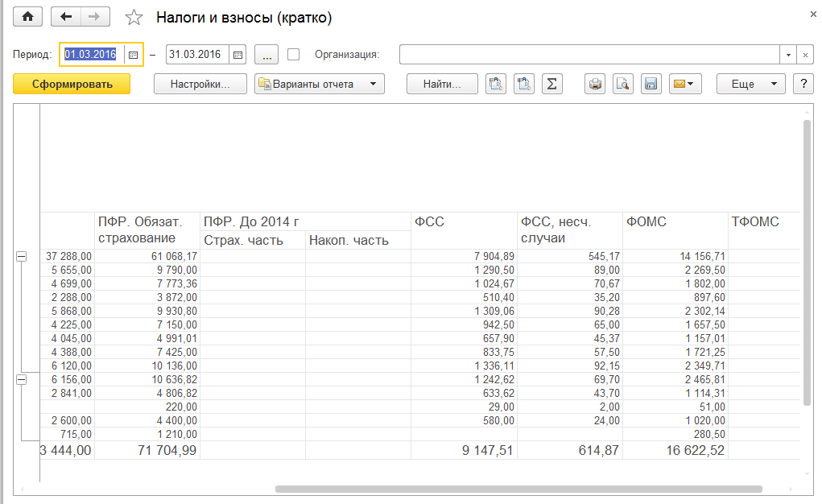Open Варианты отчета menu
This screenshot has height=504, width=822.
[320, 84]
